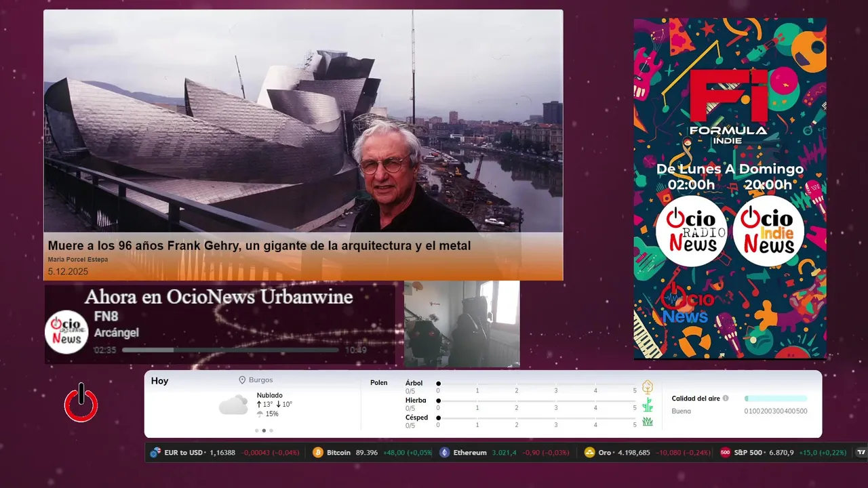Screen dimensions: 868x488
Task: Click the EUR to USD flag icon
Action: click(x=155, y=452)
